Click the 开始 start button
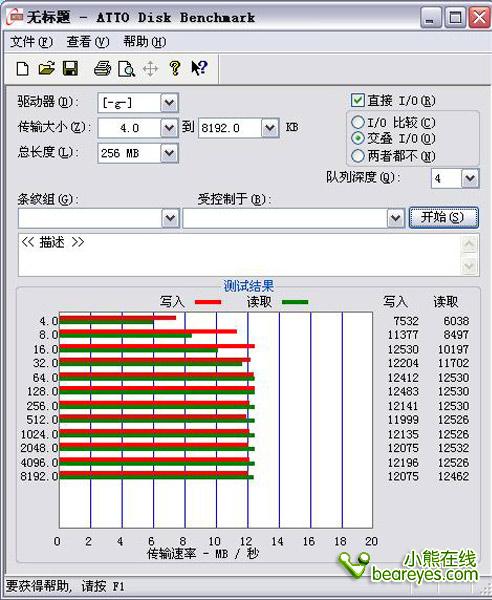Screen dimensions: 492x600 pyautogui.click(x=444, y=218)
